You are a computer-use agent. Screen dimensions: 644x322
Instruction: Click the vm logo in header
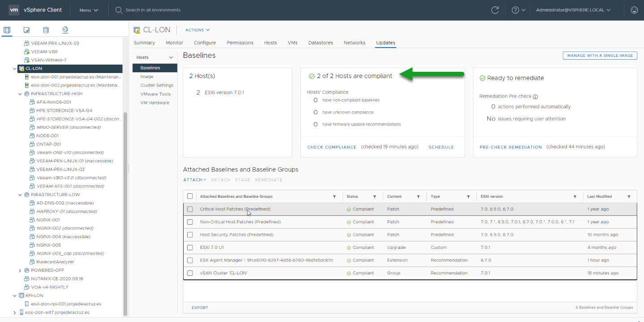pyautogui.click(x=14, y=10)
